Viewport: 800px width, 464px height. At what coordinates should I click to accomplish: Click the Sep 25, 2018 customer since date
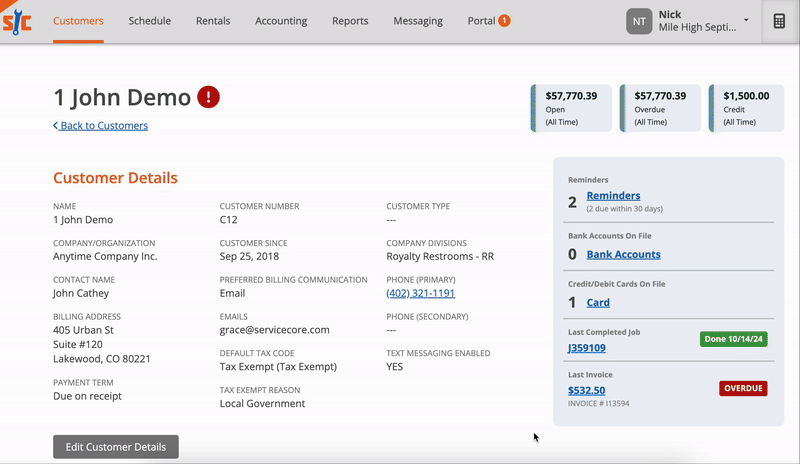pyautogui.click(x=249, y=256)
